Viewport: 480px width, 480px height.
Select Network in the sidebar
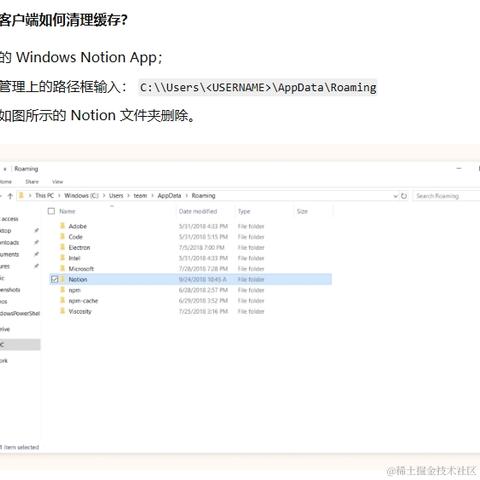(4, 360)
